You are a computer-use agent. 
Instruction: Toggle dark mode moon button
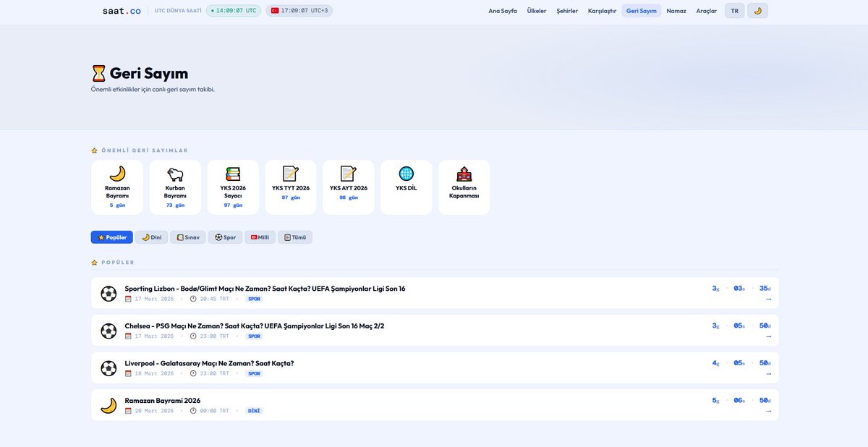757,11
